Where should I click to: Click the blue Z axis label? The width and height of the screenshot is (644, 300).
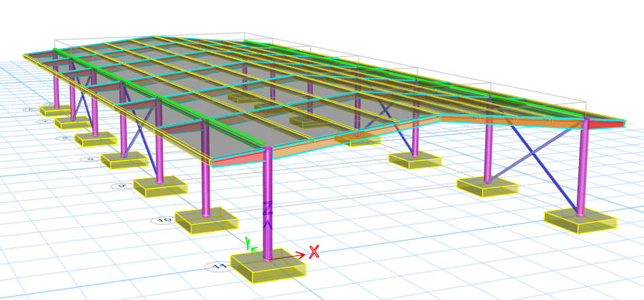pyautogui.click(x=267, y=208)
